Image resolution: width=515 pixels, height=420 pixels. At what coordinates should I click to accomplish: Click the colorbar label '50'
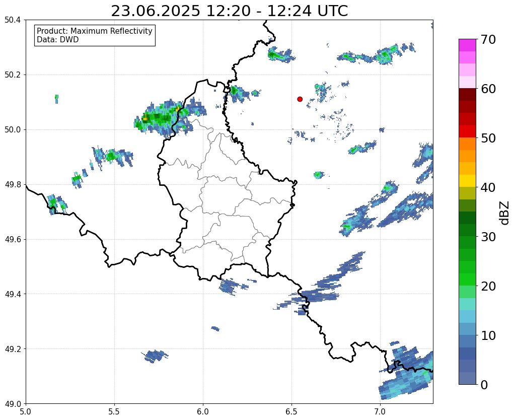coord(488,138)
